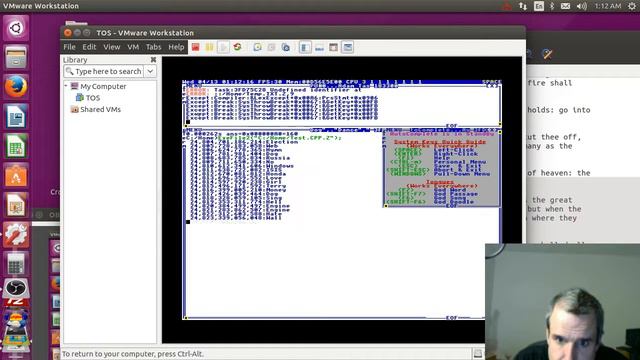This screenshot has height=360, width=640.
Task: Open the Edit menu
Action: (89, 47)
